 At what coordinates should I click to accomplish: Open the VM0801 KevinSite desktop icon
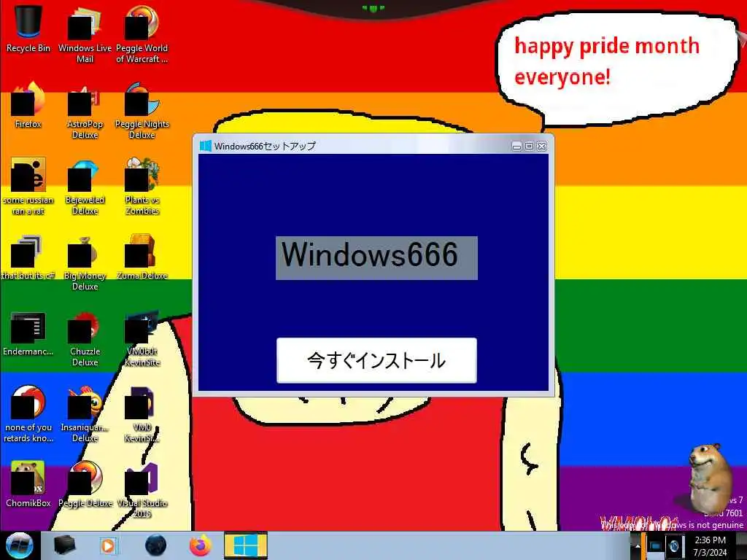[x=142, y=338]
